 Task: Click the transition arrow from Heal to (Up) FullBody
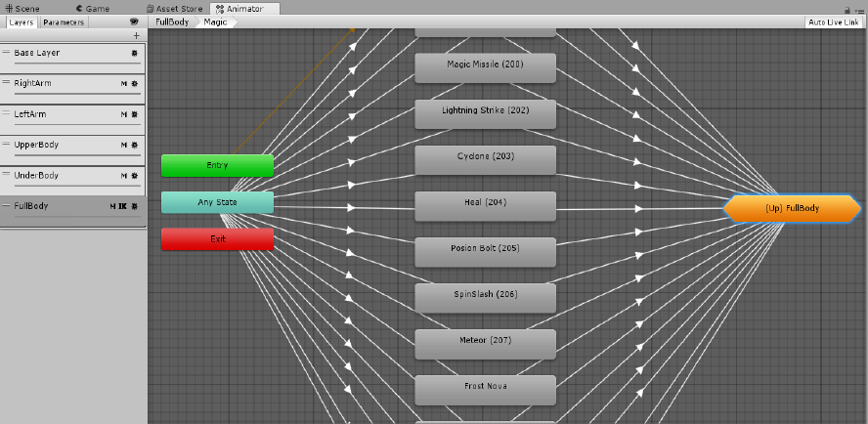coord(639,209)
